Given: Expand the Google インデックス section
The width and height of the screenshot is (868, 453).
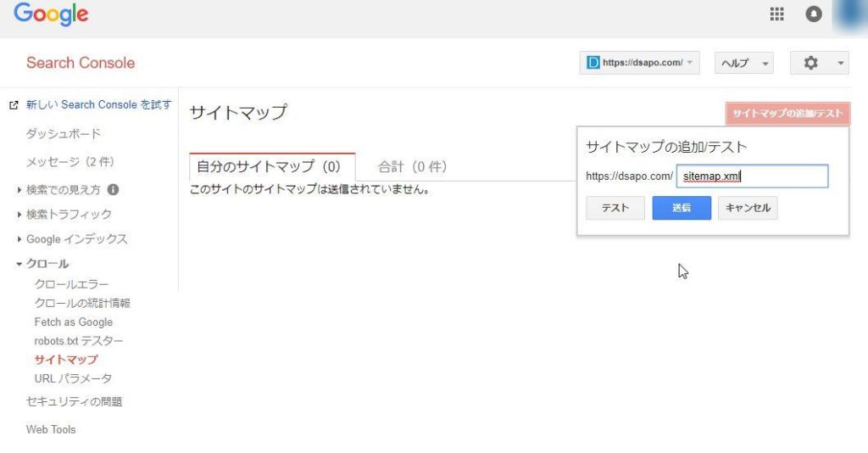Looking at the screenshot, I should pyautogui.click(x=19, y=239).
